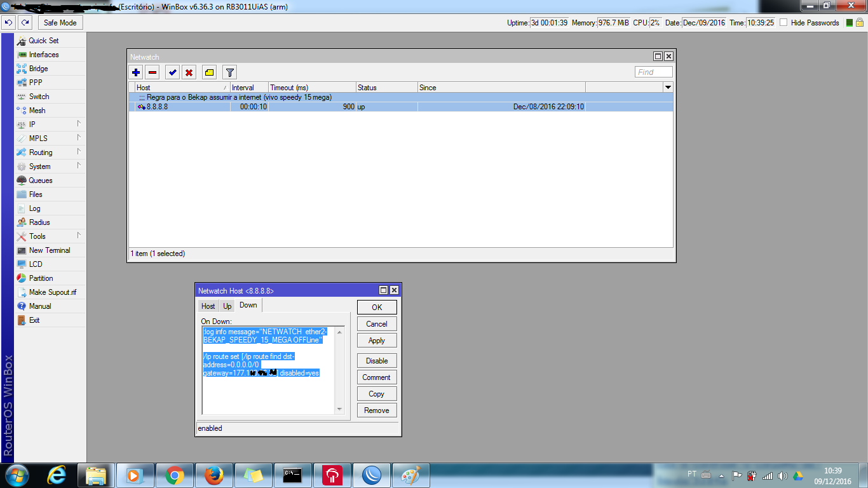Sort Netwatch list by Host column
Screen dimensions: 868x488
tap(182, 87)
